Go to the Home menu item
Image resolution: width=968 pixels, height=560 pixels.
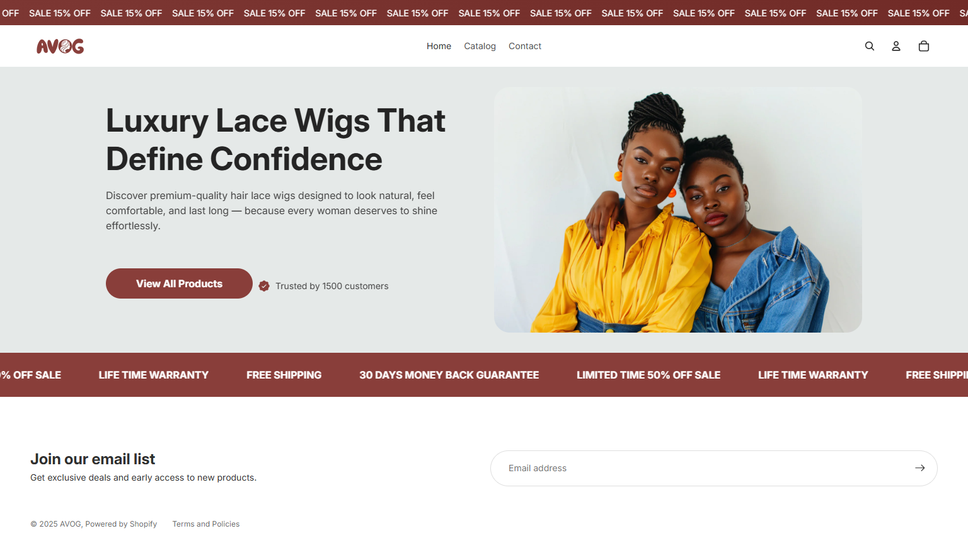click(x=439, y=46)
